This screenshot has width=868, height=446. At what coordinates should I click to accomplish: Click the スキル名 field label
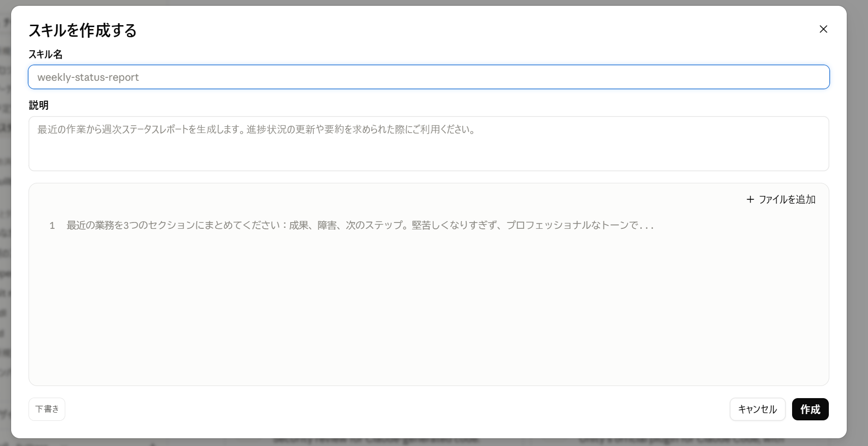pyautogui.click(x=45, y=54)
